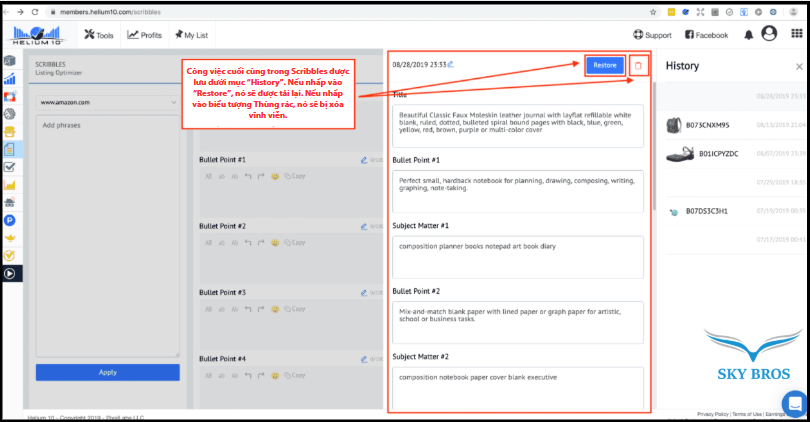Image resolution: width=810 pixels, height=422 pixels.
Task: Bookmark this page with the star icon
Action: 653,11
